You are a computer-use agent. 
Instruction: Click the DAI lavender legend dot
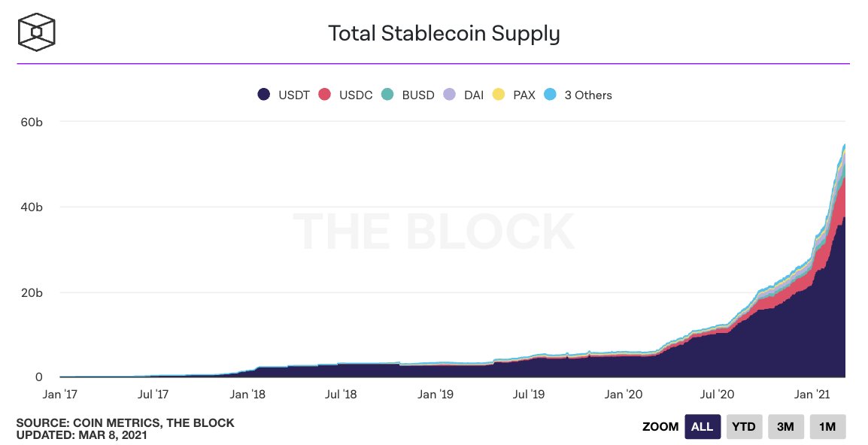point(450,95)
